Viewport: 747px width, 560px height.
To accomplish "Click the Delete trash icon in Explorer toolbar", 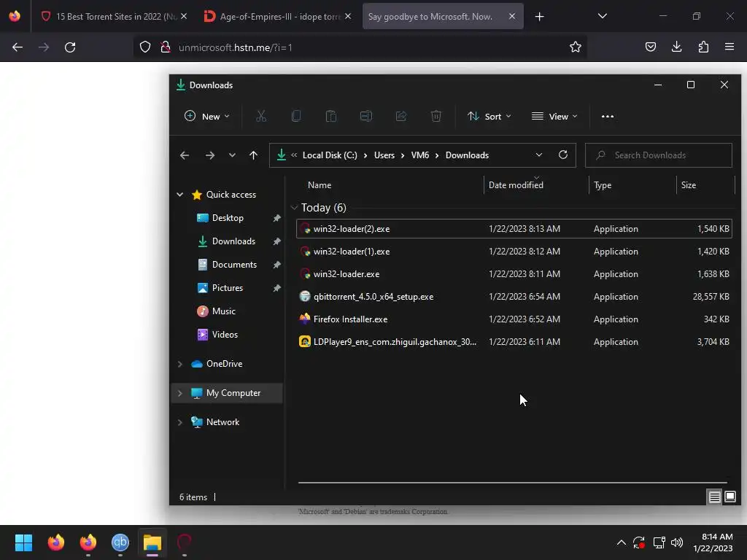I will click(x=436, y=116).
